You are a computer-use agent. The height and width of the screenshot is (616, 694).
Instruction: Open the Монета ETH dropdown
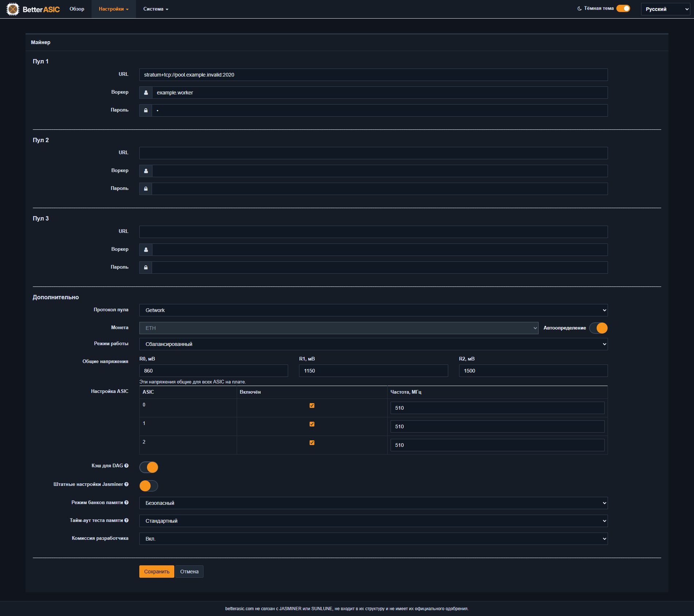[x=339, y=328]
